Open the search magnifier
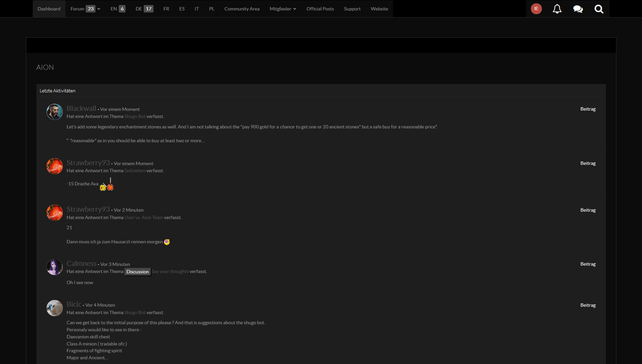The image size is (642, 364). (599, 9)
